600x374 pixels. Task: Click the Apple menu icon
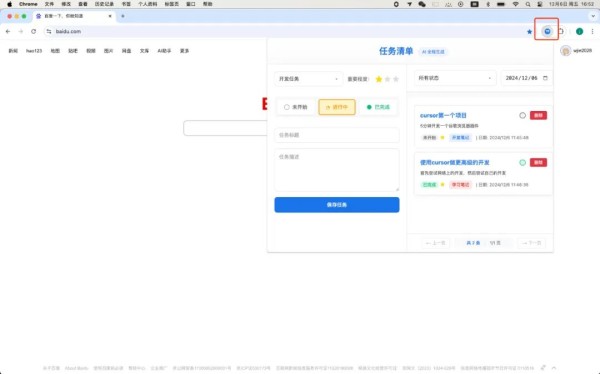[9, 4]
